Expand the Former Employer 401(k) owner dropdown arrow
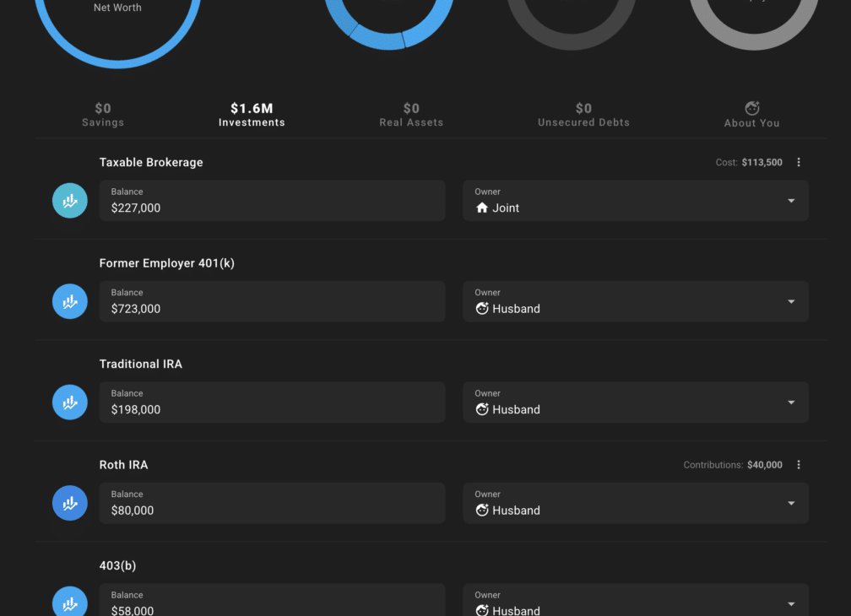Screen dimensions: 851x616 coord(791,301)
